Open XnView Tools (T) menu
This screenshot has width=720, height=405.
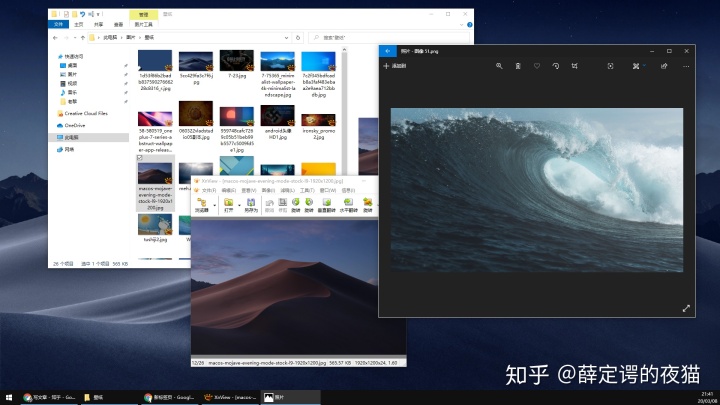pyautogui.click(x=307, y=190)
